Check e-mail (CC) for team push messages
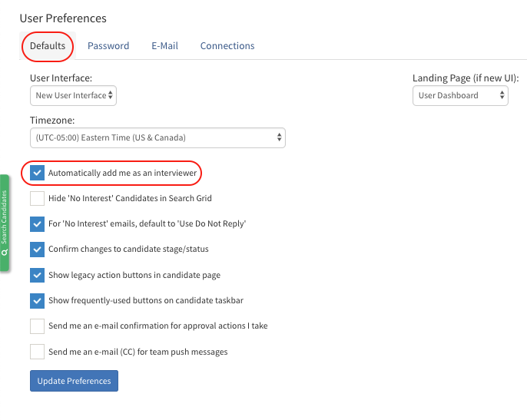This screenshot has height=420, width=527. (37, 352)
